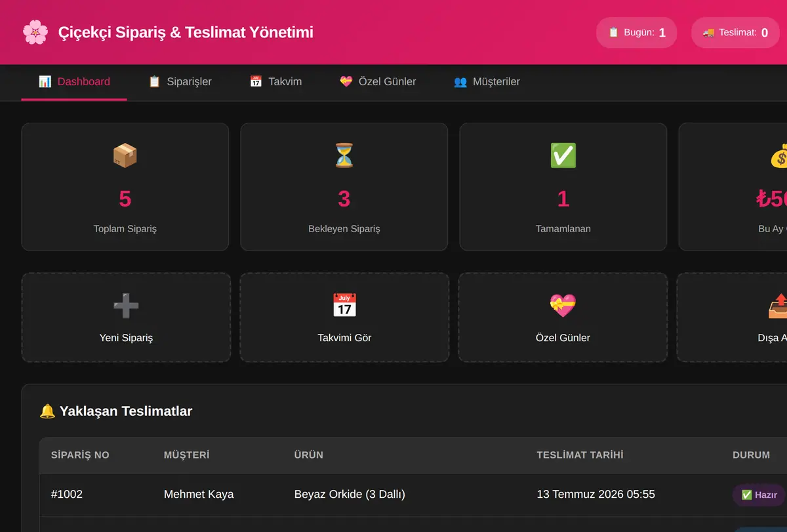The height and width of the screenshot is (532, 787).
Task: Click the MÜŞTERİ column header
Action: click(x=186, y=455)
